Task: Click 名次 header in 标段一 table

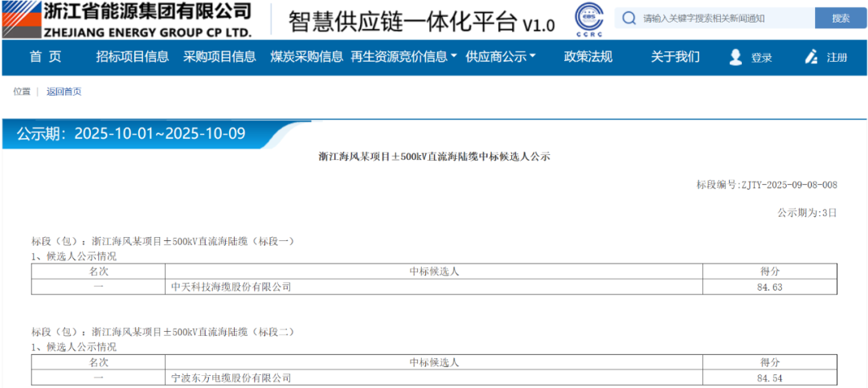Action: (98, 272)
